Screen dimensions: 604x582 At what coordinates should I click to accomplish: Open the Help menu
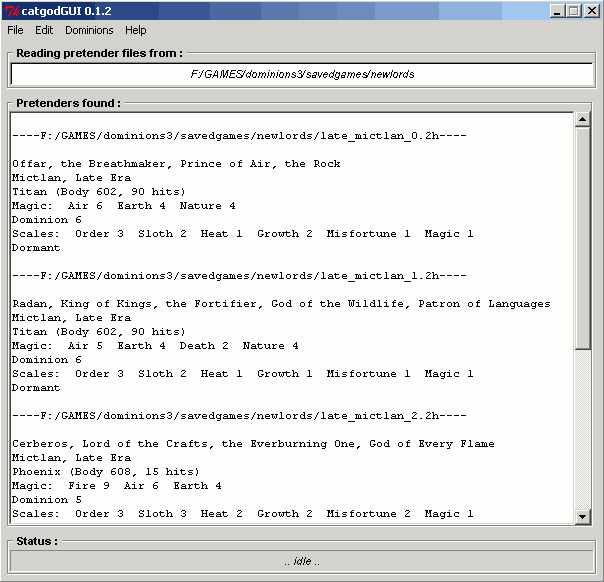click(x=135, y=30)
